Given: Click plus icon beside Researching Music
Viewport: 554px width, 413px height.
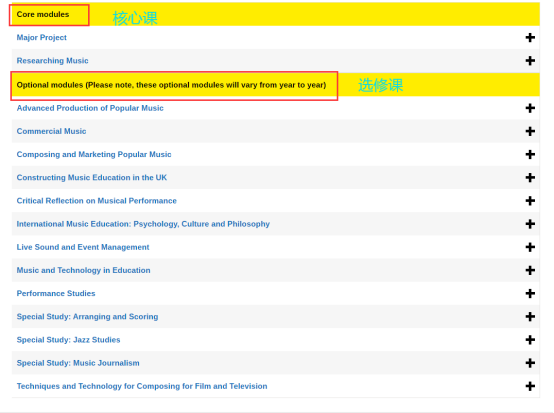Looking at the screenshot, I should [530, 61].
